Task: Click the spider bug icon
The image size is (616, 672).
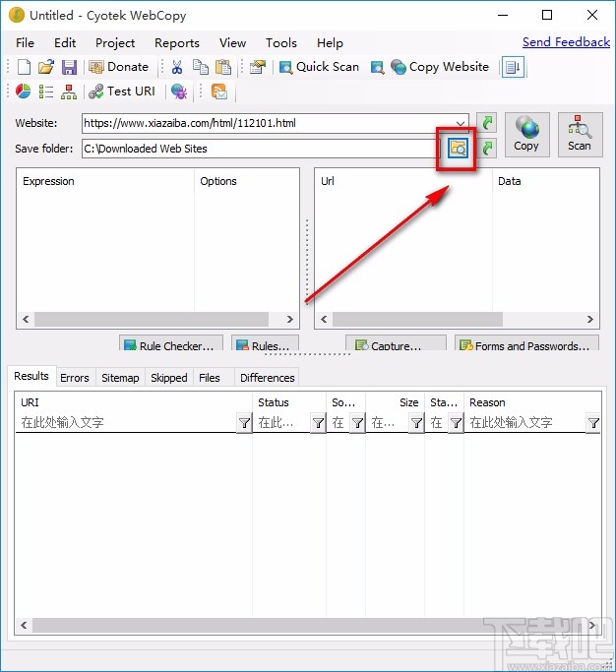Action: 179,92
